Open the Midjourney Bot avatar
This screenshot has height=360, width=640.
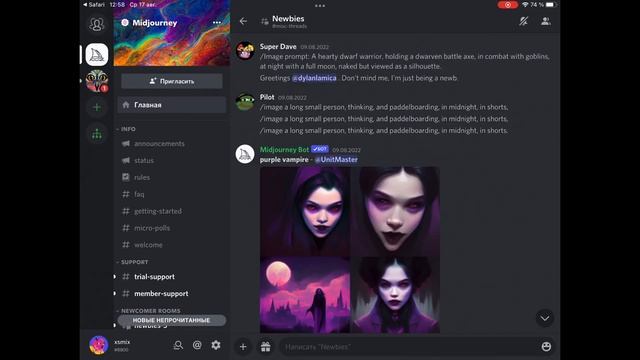click(x=245, y=154)
